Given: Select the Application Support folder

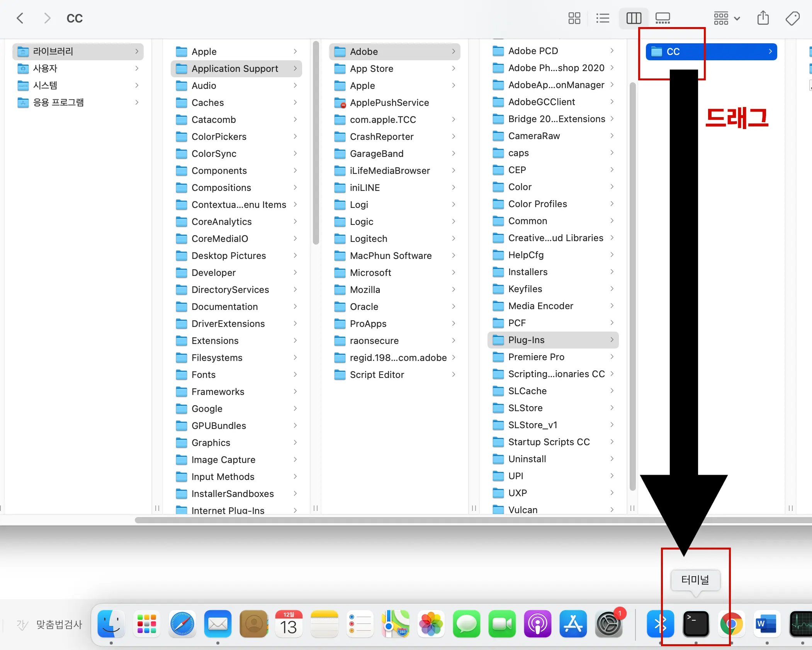Looking at the screenshot, I should [235, 69].
